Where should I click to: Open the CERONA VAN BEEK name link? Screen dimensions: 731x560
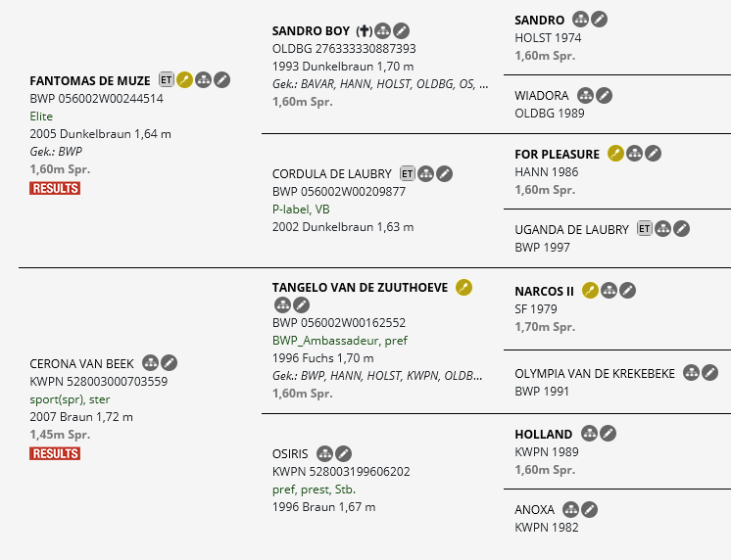click(x=81, y=364)
